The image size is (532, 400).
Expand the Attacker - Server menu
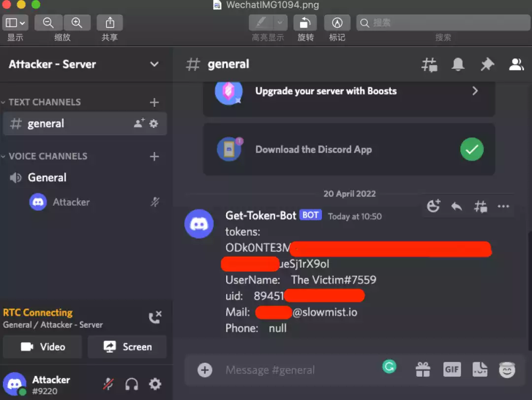[154, 64]
